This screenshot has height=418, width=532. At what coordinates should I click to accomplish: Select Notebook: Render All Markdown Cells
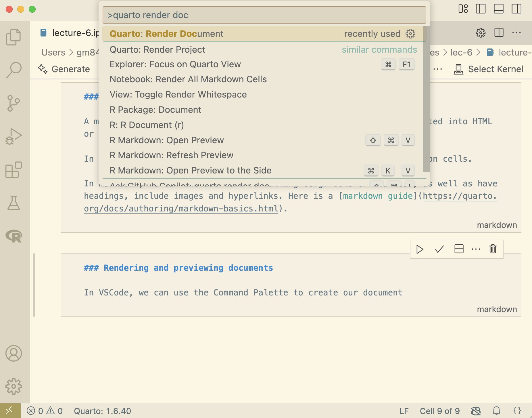tap(263, 79)
